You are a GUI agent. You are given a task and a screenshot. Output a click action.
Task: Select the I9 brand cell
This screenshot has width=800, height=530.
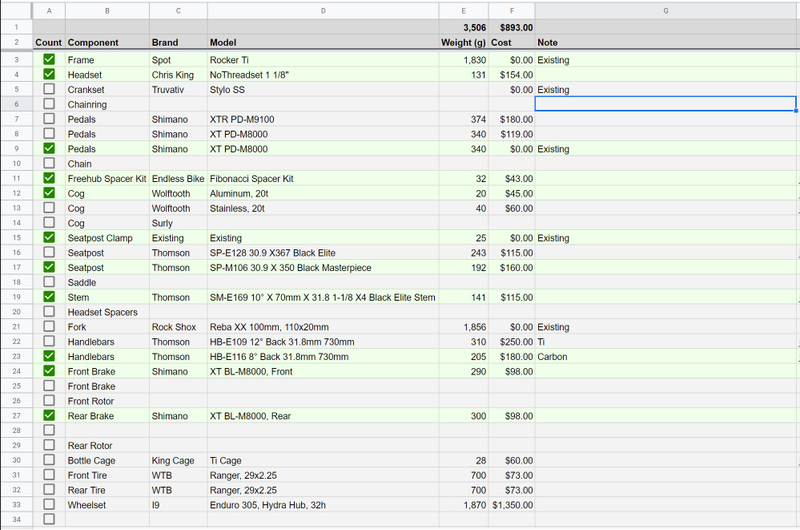click(178, 504)
